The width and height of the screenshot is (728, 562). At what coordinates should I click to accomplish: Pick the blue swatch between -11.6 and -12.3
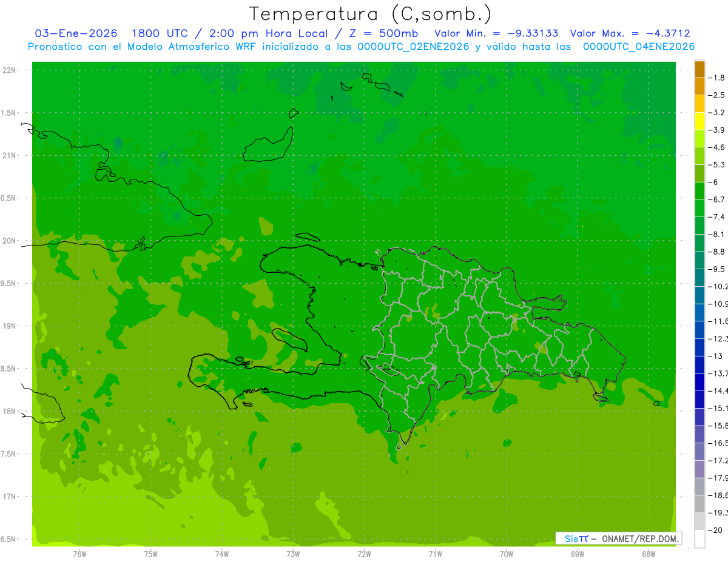pos(699,330)
